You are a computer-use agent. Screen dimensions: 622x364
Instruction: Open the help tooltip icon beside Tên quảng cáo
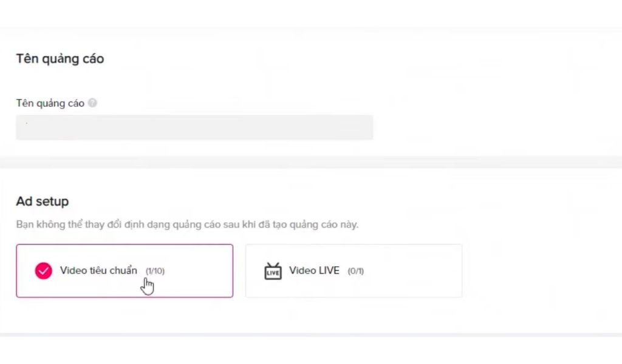[x=92, y=103]
